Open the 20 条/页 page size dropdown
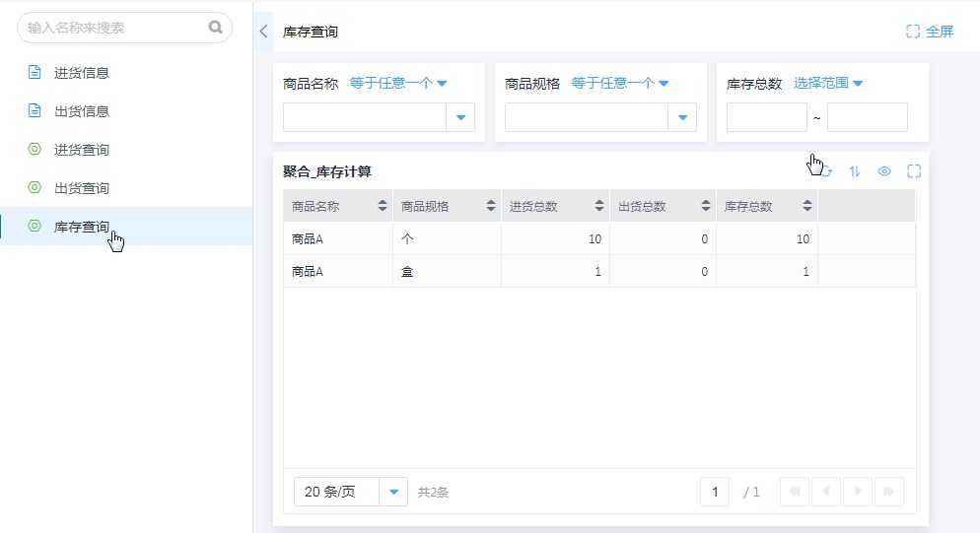Viewport: 980px width, 533px height. click(x=393, y=492)
